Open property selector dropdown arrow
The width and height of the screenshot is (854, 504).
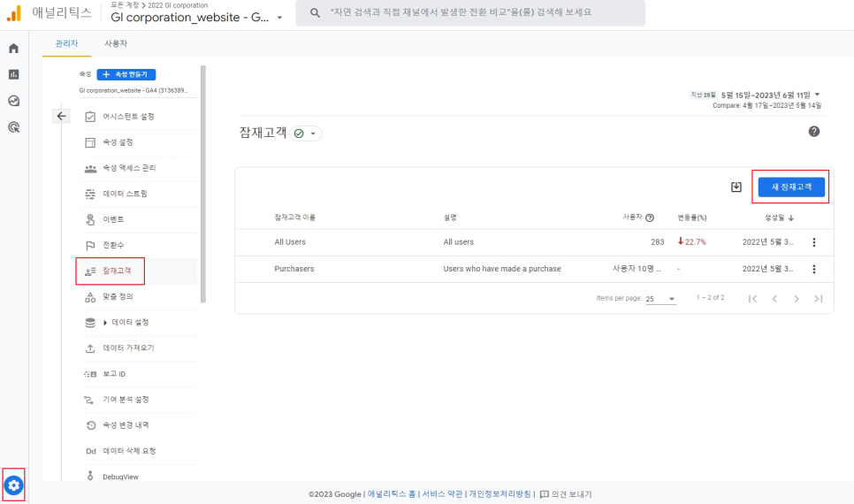point(279,18)
